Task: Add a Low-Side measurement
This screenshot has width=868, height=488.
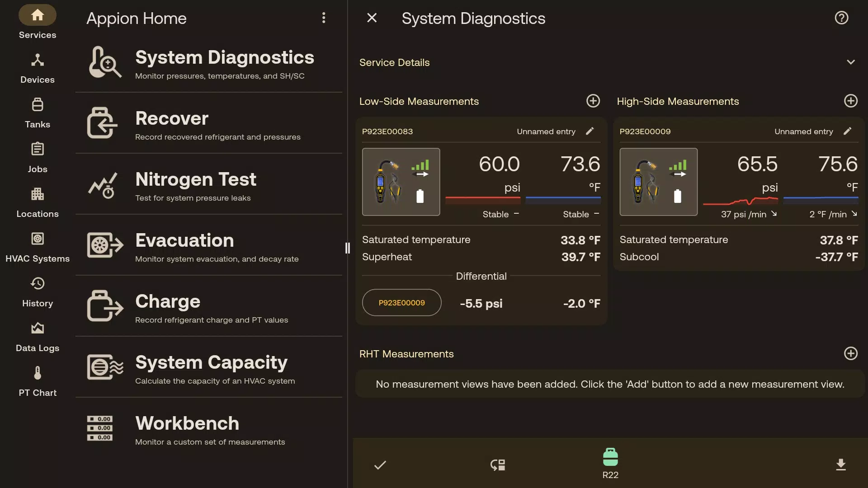Action: click(x=593, y=101)
